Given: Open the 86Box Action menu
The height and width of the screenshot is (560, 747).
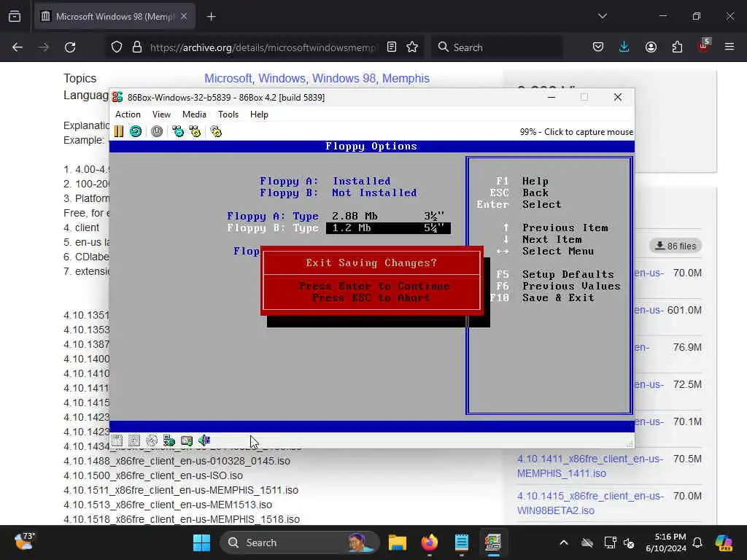Looking at the screenshot, I should tap(128, 114).
